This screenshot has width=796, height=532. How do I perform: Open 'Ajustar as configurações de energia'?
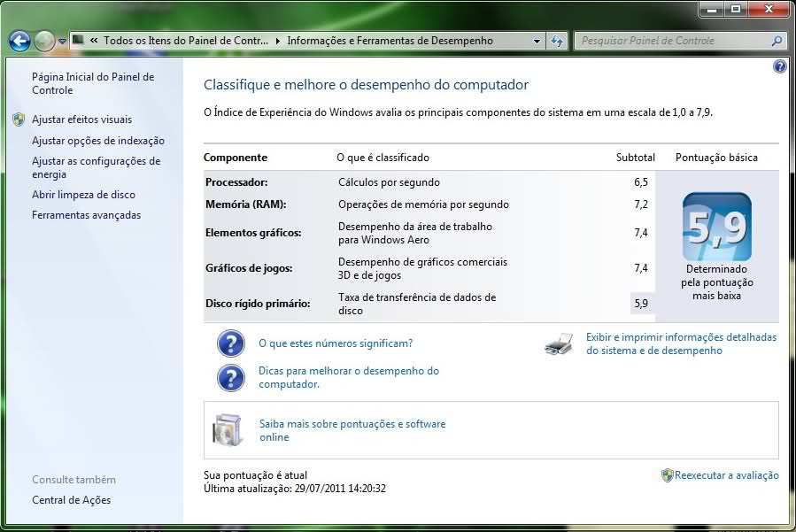pos(96,167)
